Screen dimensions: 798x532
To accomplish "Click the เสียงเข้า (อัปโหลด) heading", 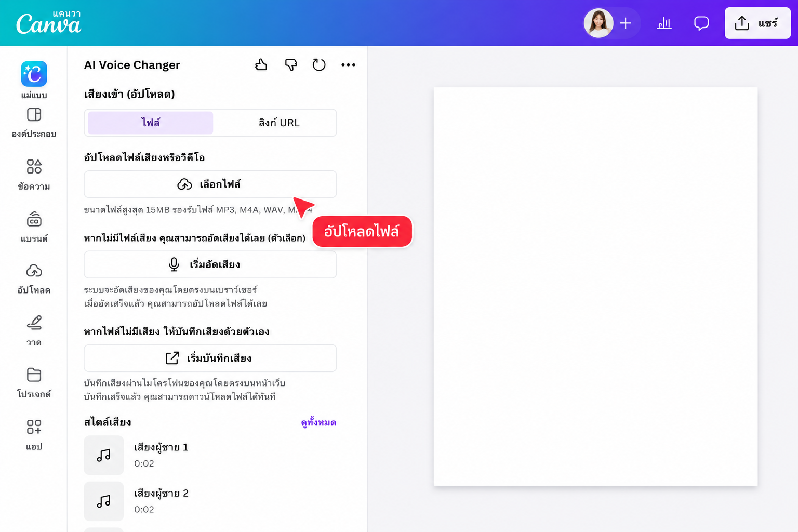I will tap(129, 94).
